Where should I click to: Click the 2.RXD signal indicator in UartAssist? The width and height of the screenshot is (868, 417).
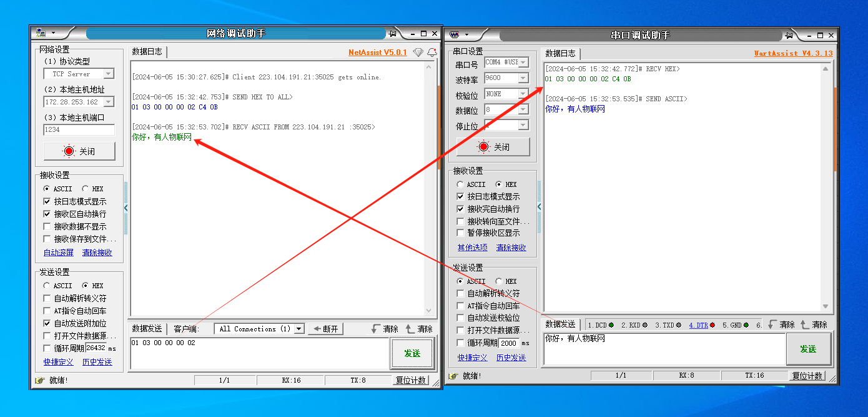634,325
